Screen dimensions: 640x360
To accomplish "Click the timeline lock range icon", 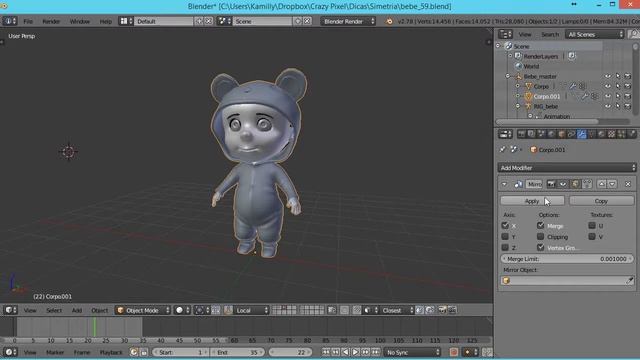I will click(x=144, y=352).
